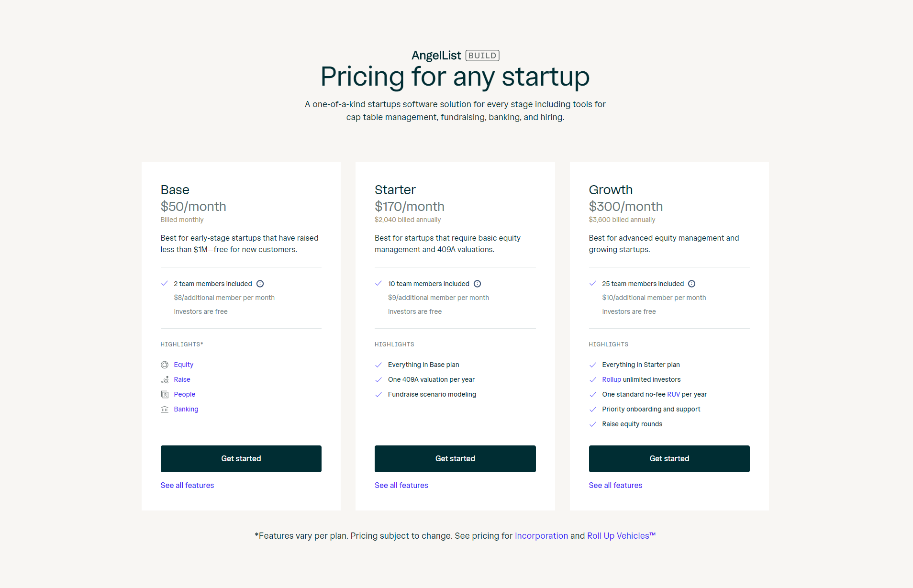Open Roll Up Vehicles pricing link
The height and width of the screenshot is (588, 913).
coord(621,536)
